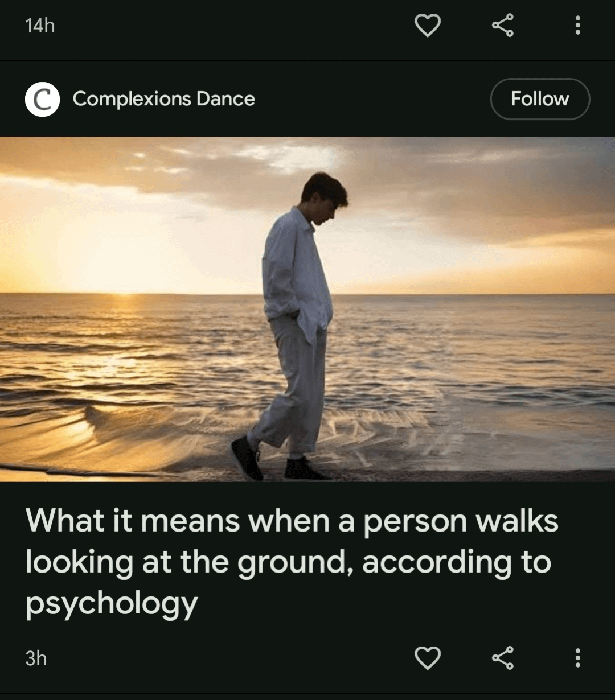Click the 3h timestamp below the headline

click(36, 658)
